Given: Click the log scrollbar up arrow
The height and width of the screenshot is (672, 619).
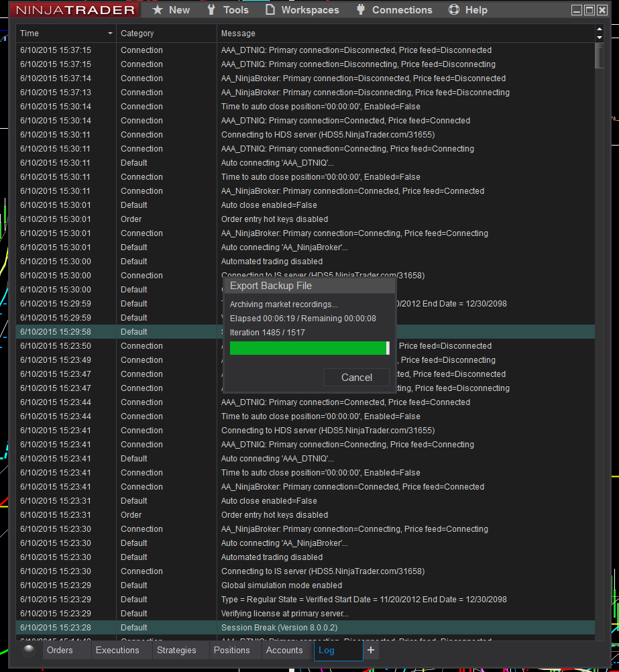Looking at the screenshot, I should click(x=600, y=30).
